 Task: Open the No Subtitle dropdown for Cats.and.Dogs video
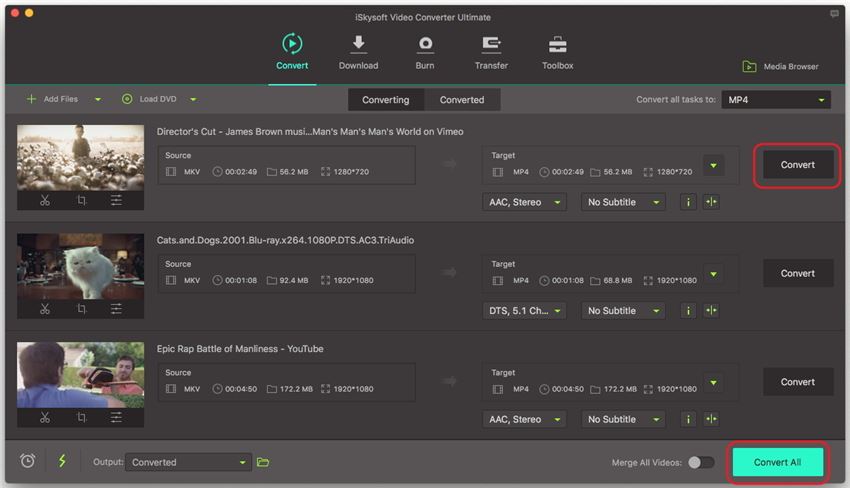coord(624,311)
